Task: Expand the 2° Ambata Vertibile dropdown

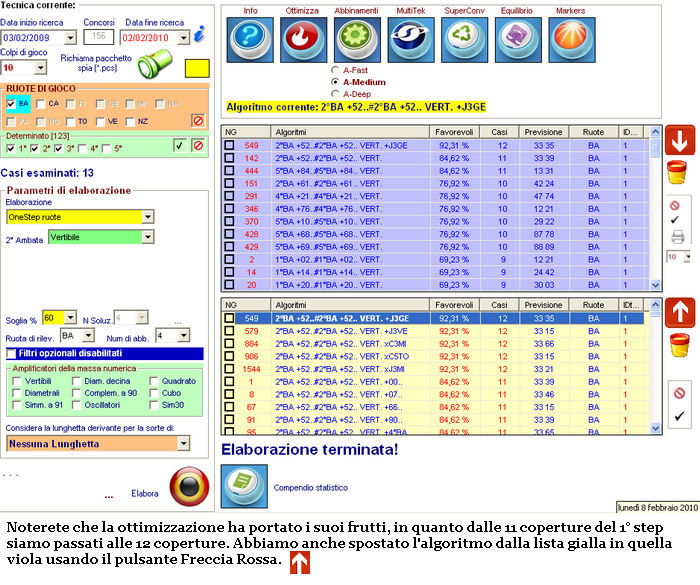Action: point(148,237)
